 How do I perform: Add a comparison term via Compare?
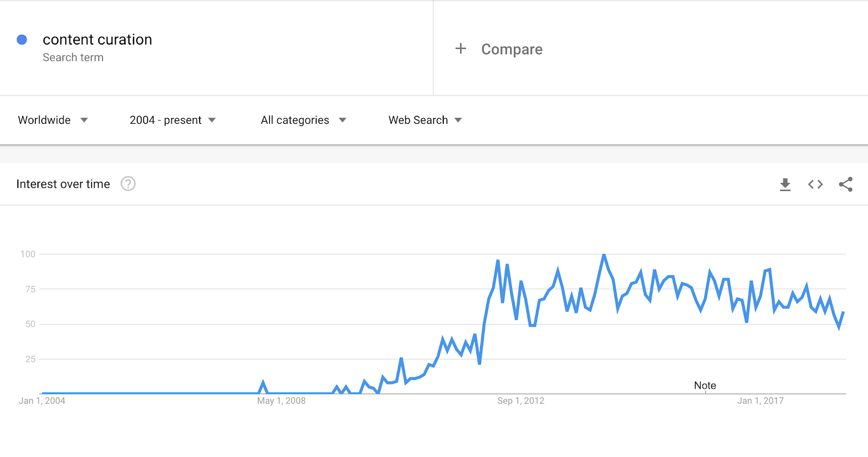512,49
